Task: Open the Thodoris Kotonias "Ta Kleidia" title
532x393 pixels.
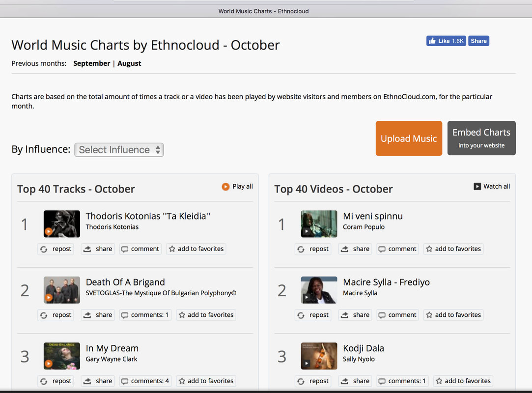Action: coord(148,216)
